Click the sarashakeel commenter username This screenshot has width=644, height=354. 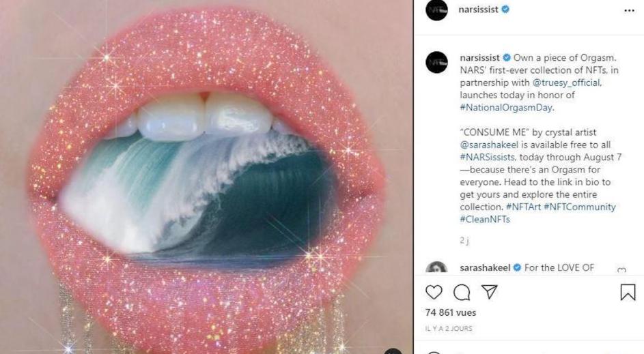click(x=485, y=268)
